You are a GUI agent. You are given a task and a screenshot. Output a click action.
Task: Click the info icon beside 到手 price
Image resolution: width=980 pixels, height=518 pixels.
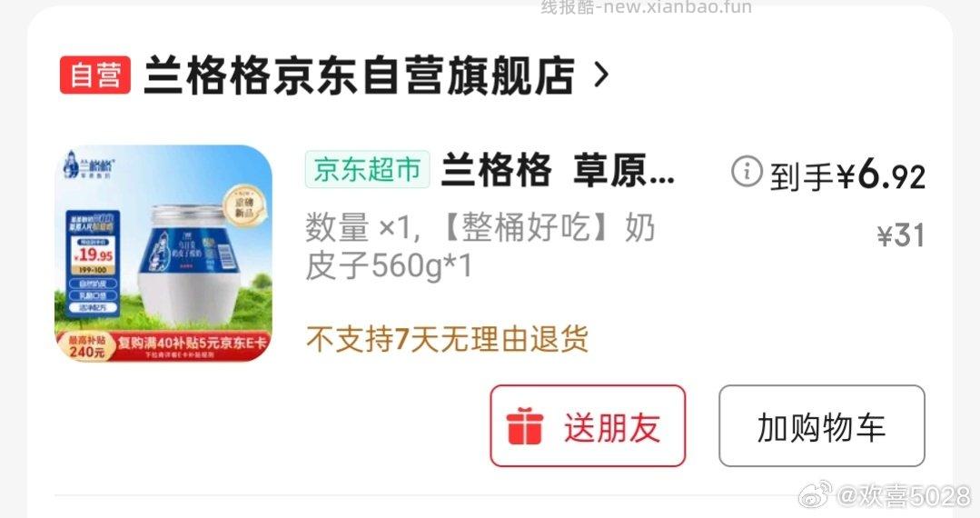tap(747, 172)
